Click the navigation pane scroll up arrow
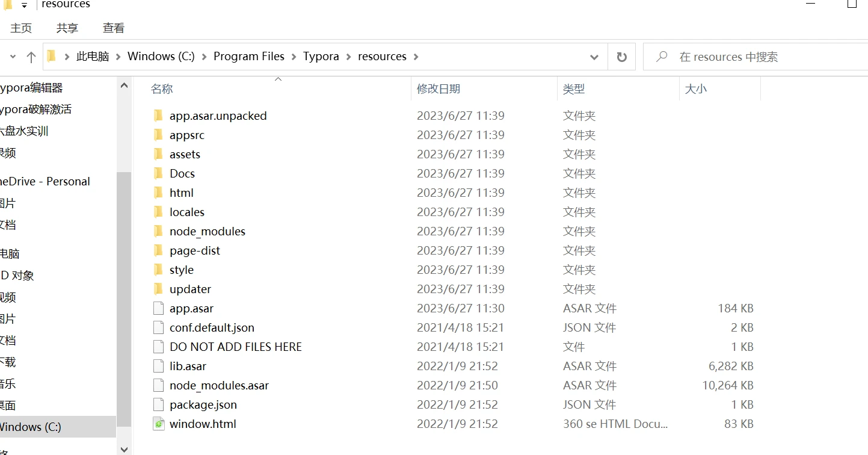 pos(124,85)
